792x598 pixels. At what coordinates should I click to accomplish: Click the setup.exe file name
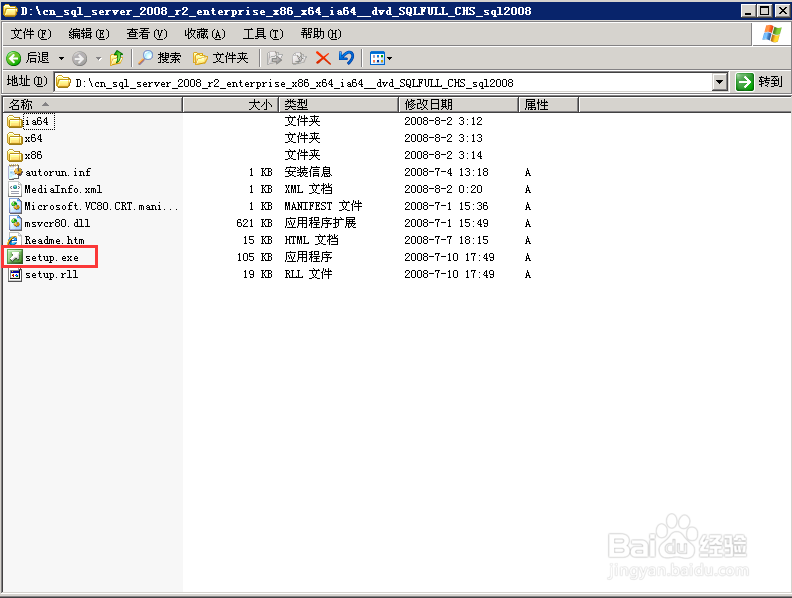click(52, 258)
